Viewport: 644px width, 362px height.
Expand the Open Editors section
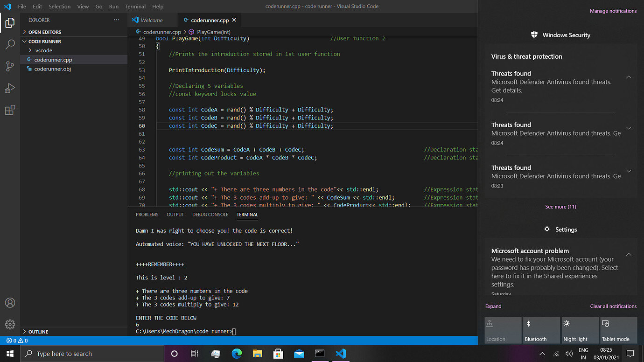pos(44,32)
